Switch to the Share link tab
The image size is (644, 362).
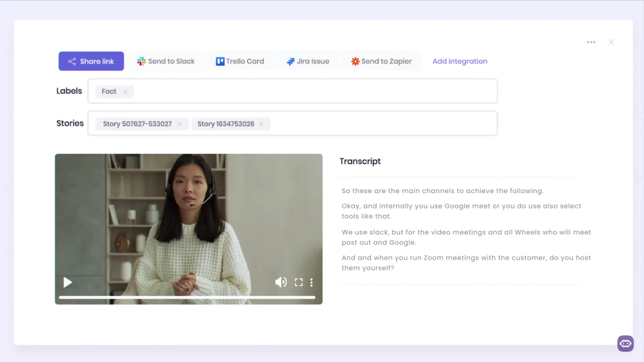(x=91, y=61)
